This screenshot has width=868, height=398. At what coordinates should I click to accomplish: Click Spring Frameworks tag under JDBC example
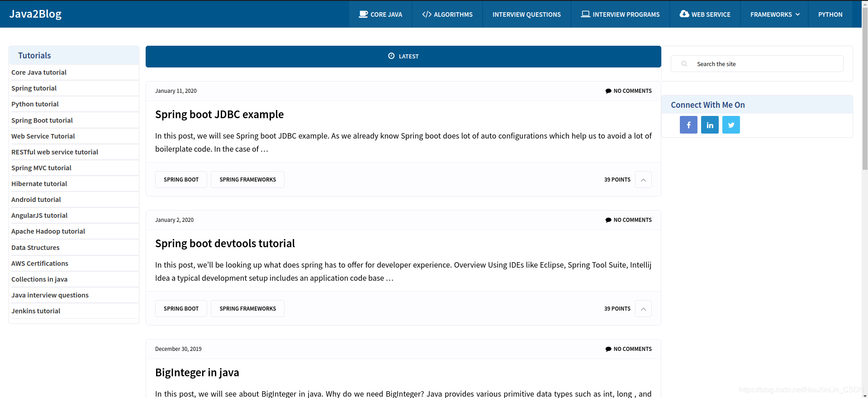coord(247,180)
